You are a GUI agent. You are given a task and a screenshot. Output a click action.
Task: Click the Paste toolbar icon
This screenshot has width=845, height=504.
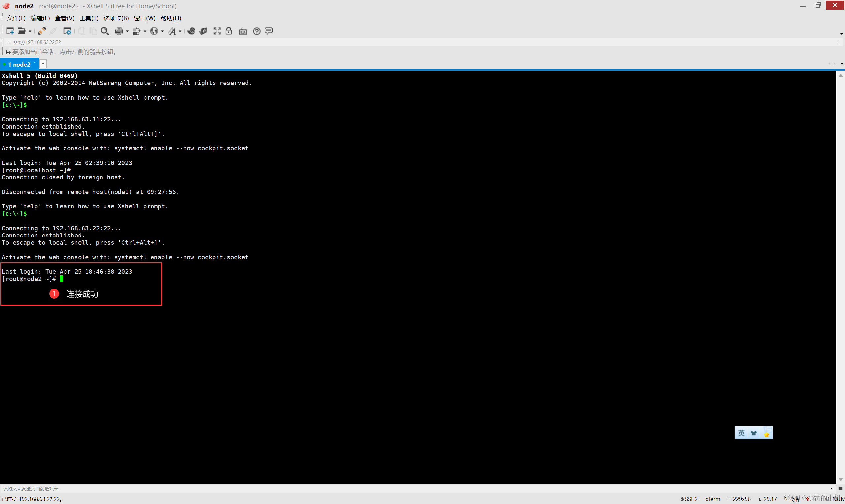(x=93, y=31)
